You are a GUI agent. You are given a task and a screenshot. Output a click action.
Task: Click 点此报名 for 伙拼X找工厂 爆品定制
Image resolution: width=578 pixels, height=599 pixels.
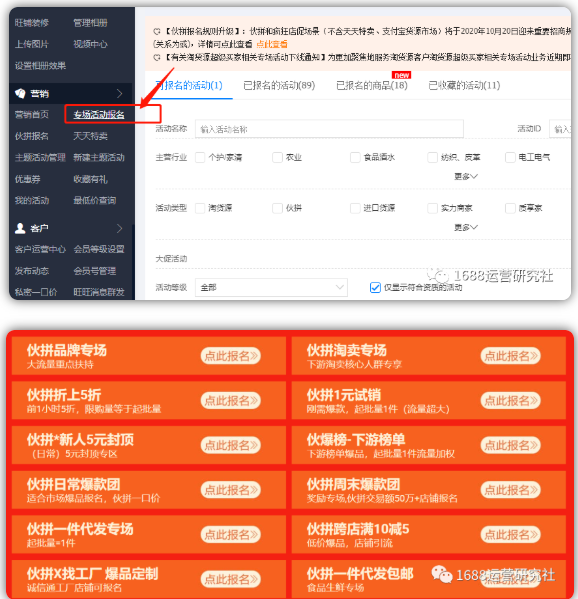tap(231, 579)
